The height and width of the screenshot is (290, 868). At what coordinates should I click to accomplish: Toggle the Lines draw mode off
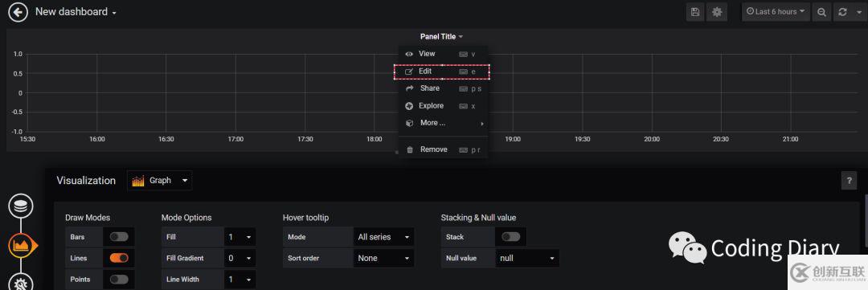coord(119,258)
